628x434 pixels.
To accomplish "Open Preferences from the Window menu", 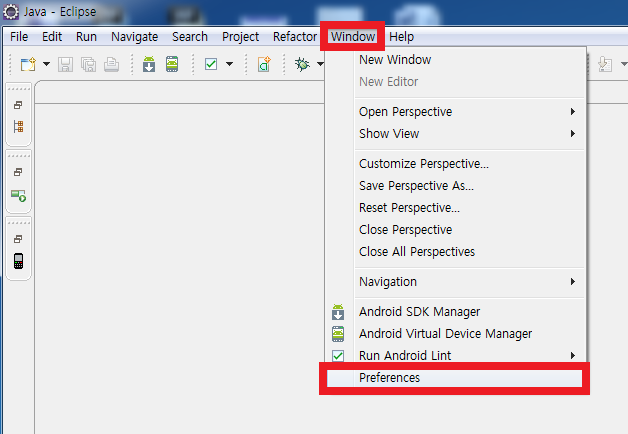I will [455, 378].
